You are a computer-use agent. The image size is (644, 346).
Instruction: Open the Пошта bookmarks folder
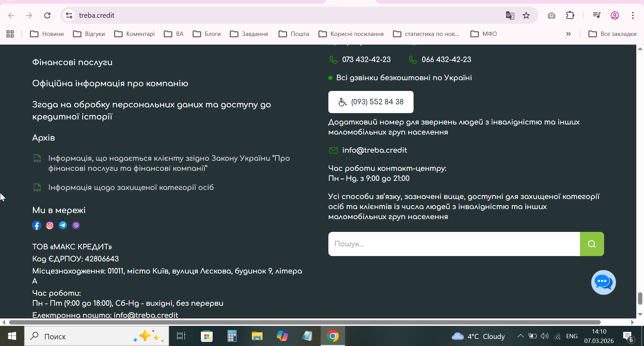[x=294, y=34]
